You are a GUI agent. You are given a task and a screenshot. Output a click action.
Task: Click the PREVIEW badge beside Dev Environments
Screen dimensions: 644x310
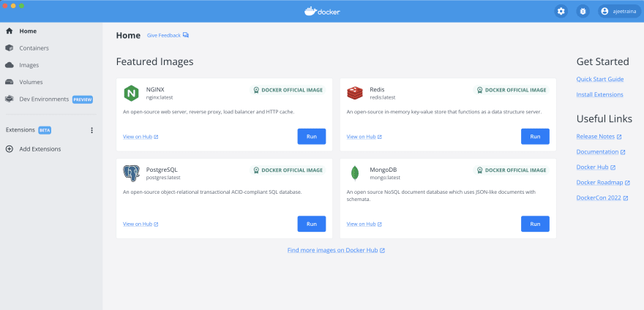[83, 99]
